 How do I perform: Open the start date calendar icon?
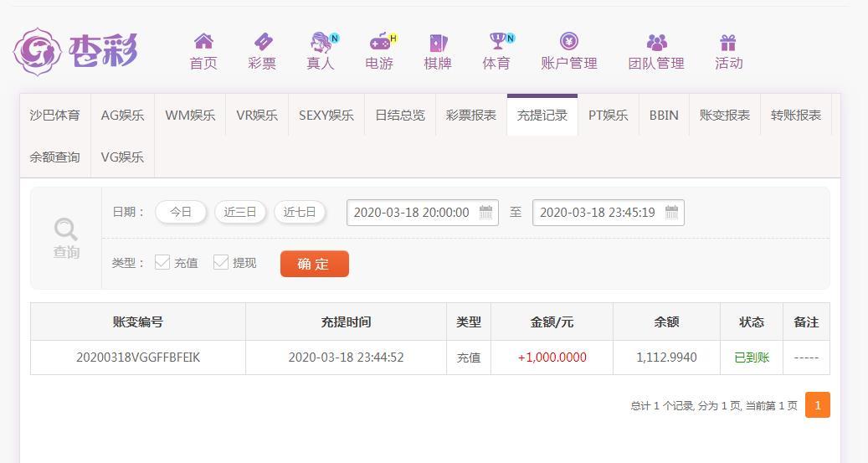click(x=485, y=212)
